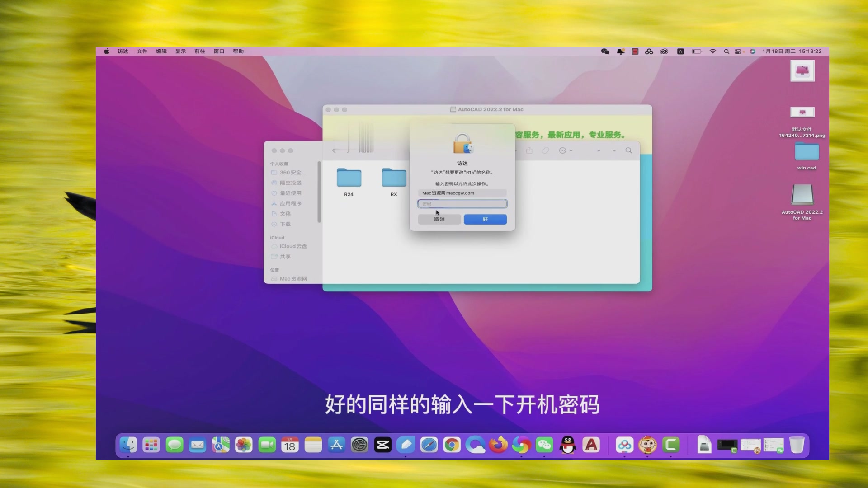868x488 pixels.
Task: Open the 文件 menu
Action: pos(142,52)
